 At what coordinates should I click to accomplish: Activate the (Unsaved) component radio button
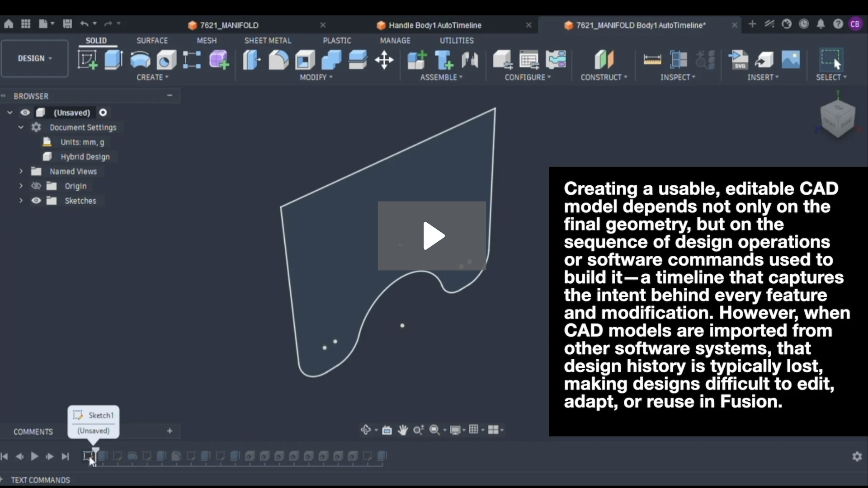click(103, 113)
